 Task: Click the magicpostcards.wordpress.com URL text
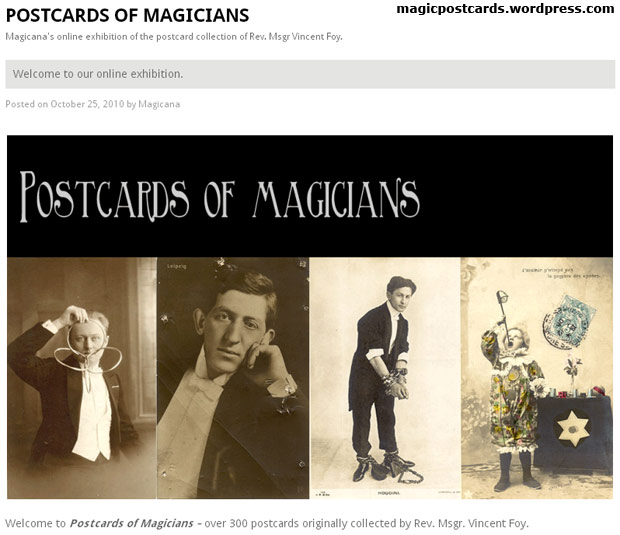505,9
